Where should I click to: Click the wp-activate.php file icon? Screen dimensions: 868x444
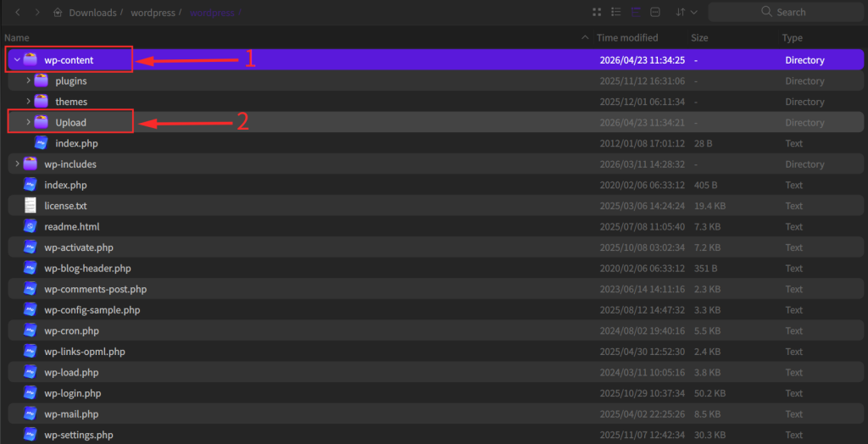pos(31,247)
